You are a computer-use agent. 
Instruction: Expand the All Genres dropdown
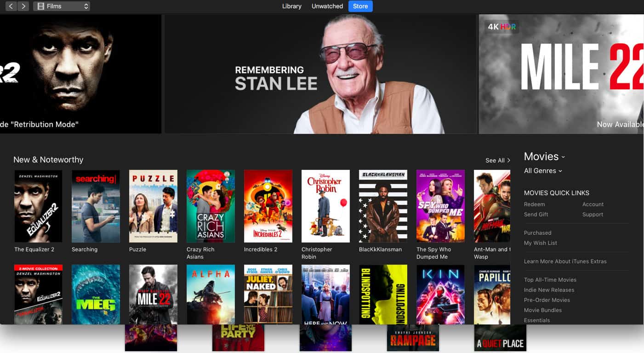[543, 171]
